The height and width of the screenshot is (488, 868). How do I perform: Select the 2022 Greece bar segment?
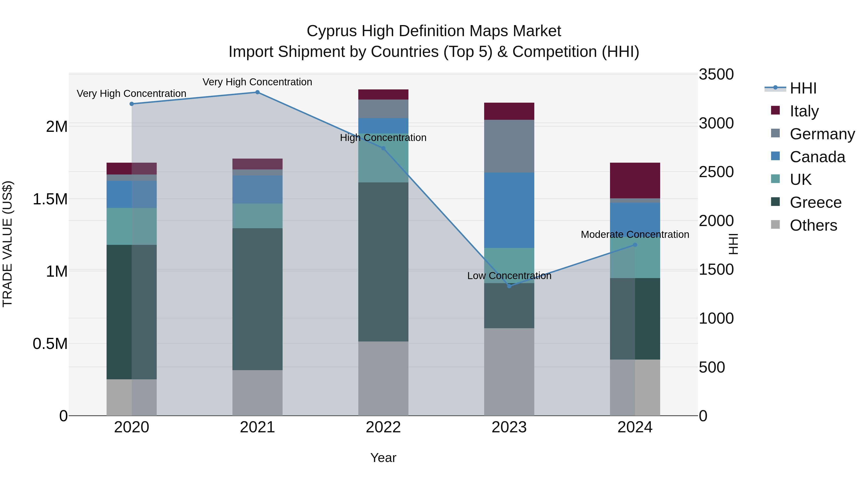[x=383, y=262]
